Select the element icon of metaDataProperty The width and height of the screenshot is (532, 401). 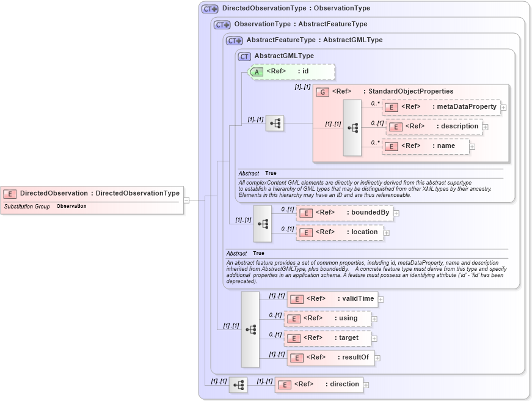tap(391, 106)
